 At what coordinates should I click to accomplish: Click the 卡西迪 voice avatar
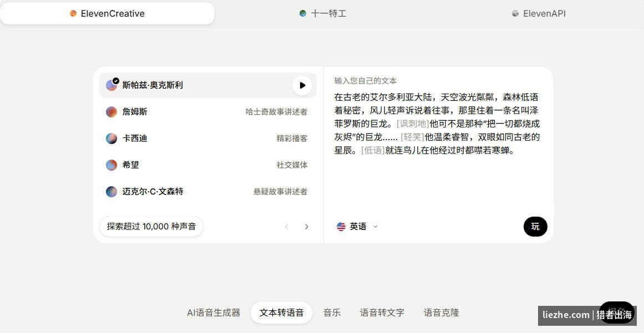tap(111, 139)
